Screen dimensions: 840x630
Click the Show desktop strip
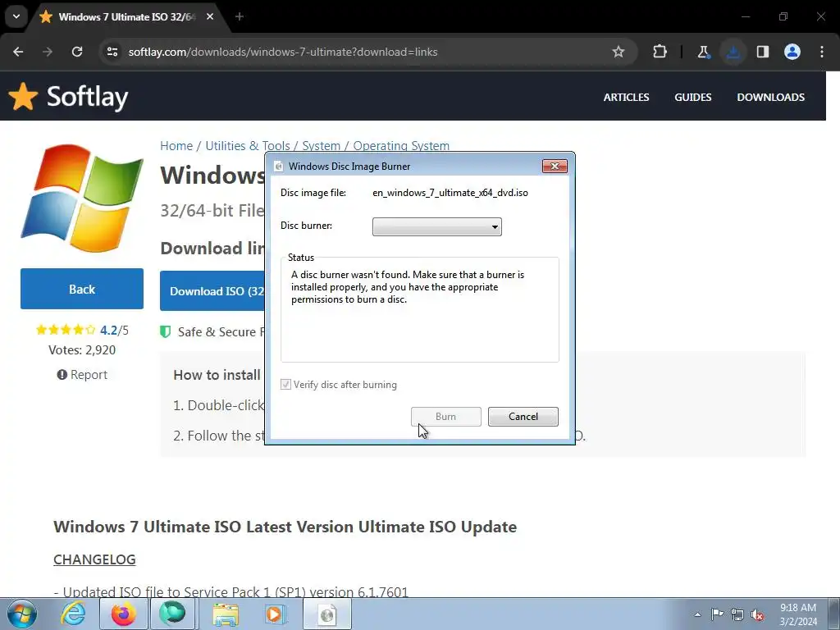click(x=834, y=614)
